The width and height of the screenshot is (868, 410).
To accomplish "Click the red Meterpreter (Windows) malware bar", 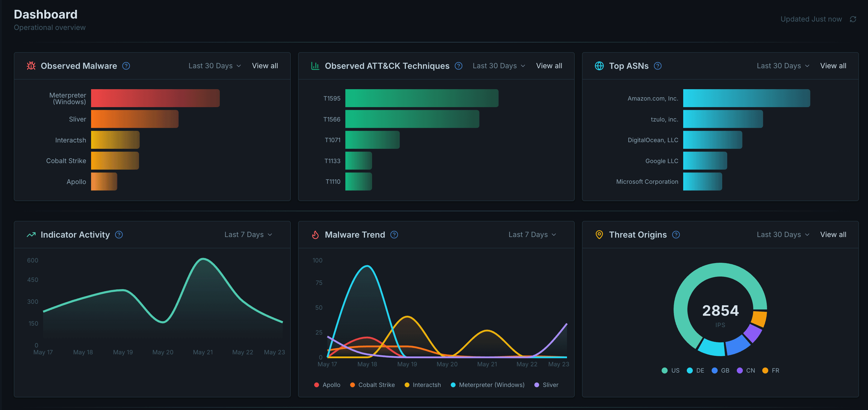I will pyautogui.click(x=155, y=98).
